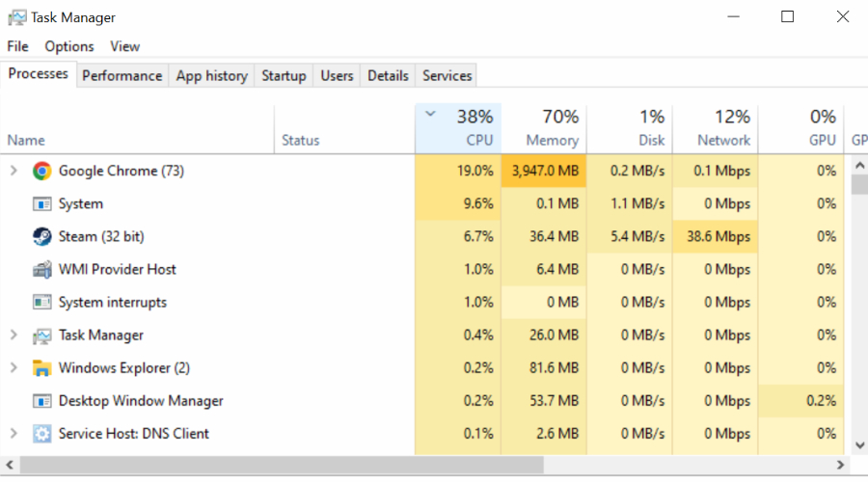Click the 81.6 MB memory cell
The height and width of the screenshot is (482, 868).
[x=544, y=368]
